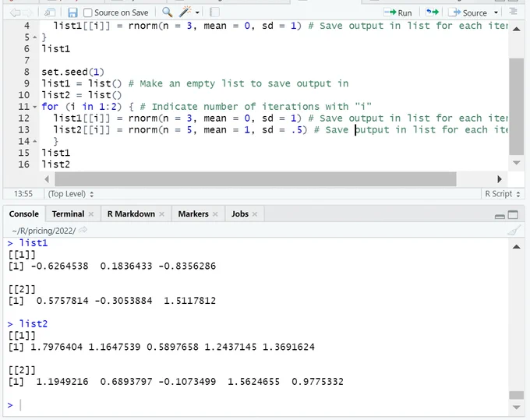The width and height of the screenshot is (530, 420).
Task: Click the 13:55 cursor position indicator
Action: [23, 194]
